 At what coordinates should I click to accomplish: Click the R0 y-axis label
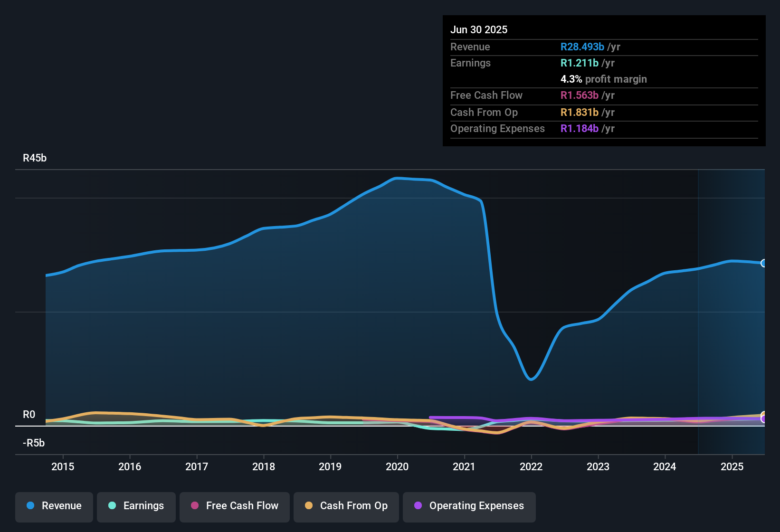tap(29, 415)
